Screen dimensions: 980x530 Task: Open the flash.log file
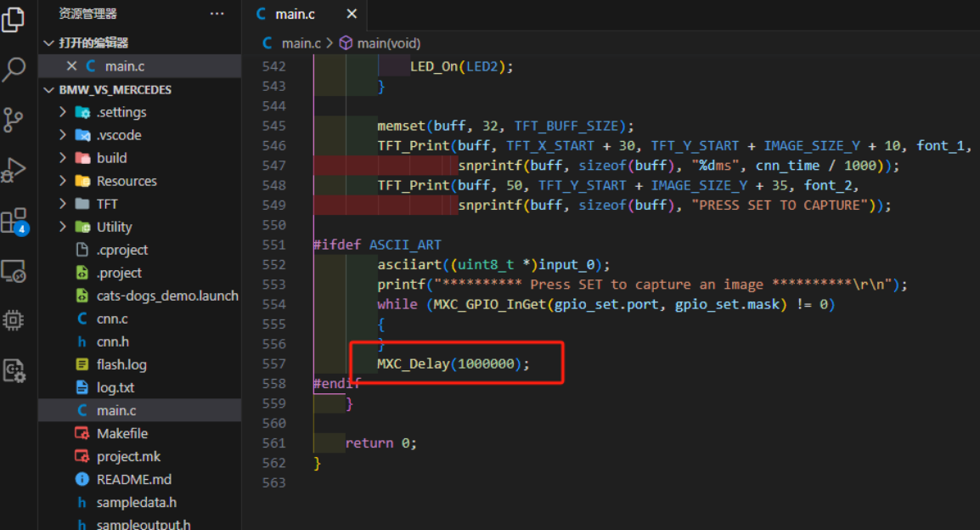point(121,364)
